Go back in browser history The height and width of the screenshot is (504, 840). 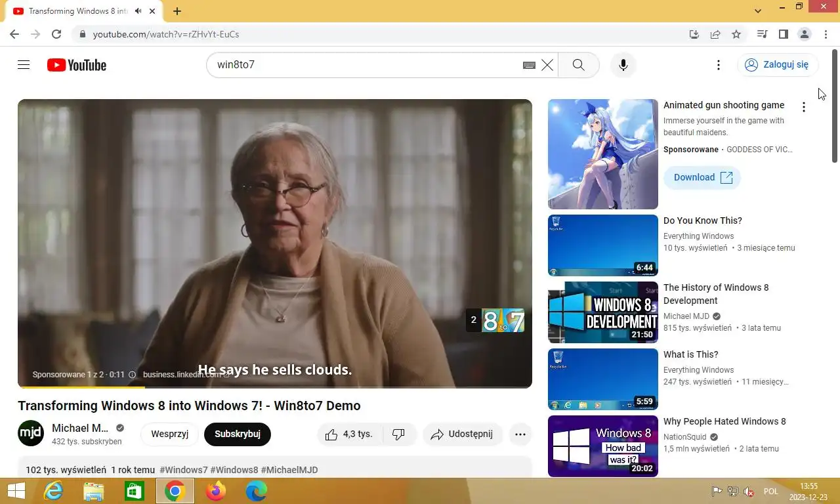tap(14, 34)
